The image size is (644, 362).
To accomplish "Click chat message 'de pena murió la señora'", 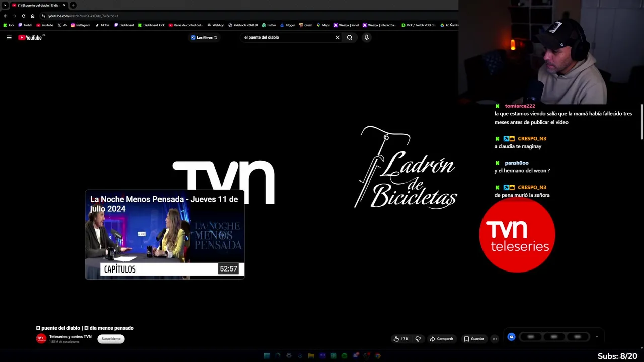I will point(522,195).
